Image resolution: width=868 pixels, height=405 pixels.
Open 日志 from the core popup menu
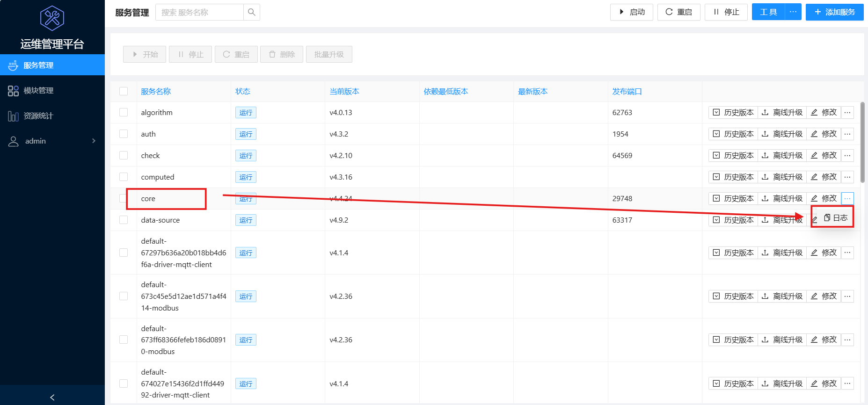pyautogui.click(x=836, y=218)
